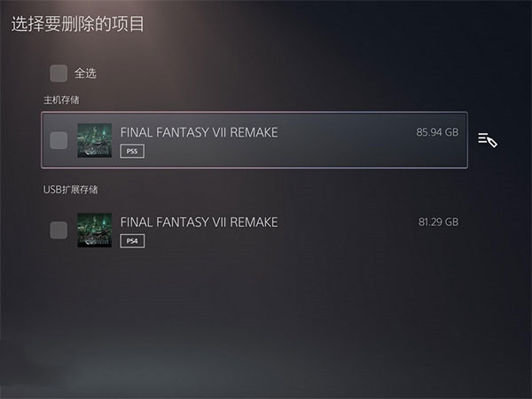Click the word REMAKE in the PS5 entry
This screenshot has height=399, width=532.
[254, 132]
